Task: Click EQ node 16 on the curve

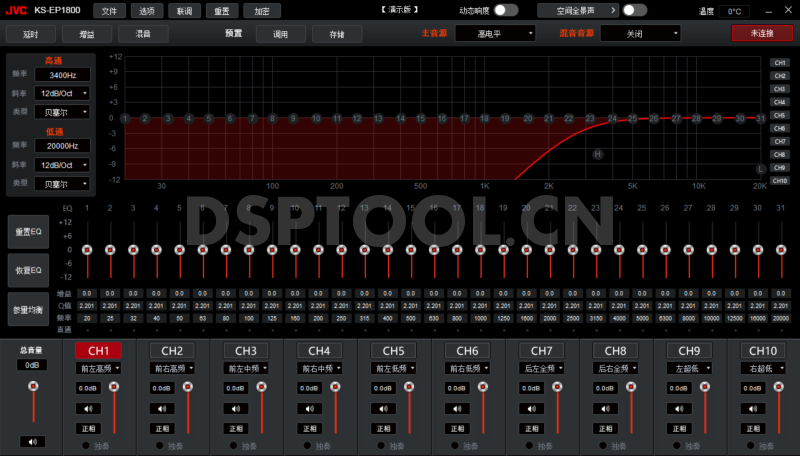Action: [x=441, y=118]
